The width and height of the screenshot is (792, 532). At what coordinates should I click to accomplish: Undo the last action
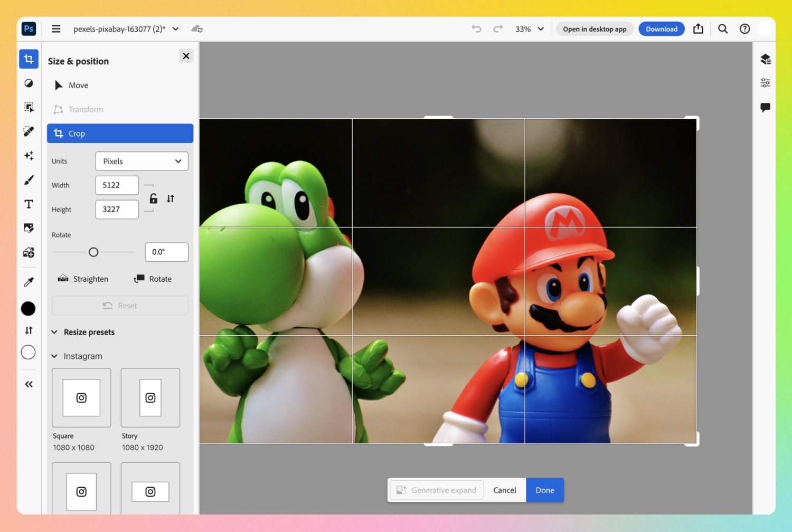tap(476, 29)
